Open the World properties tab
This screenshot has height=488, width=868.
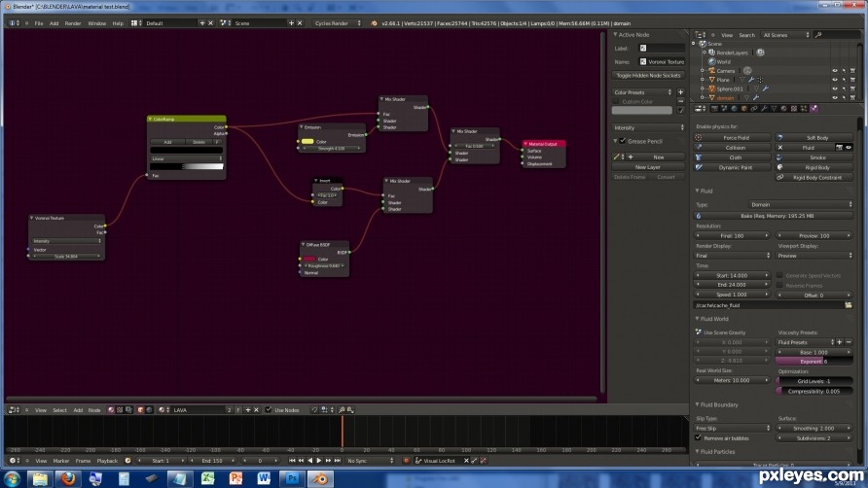734,109
